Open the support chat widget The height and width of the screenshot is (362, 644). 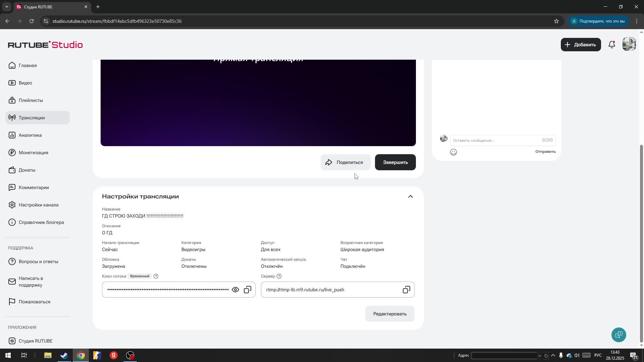tap(619, 335)
